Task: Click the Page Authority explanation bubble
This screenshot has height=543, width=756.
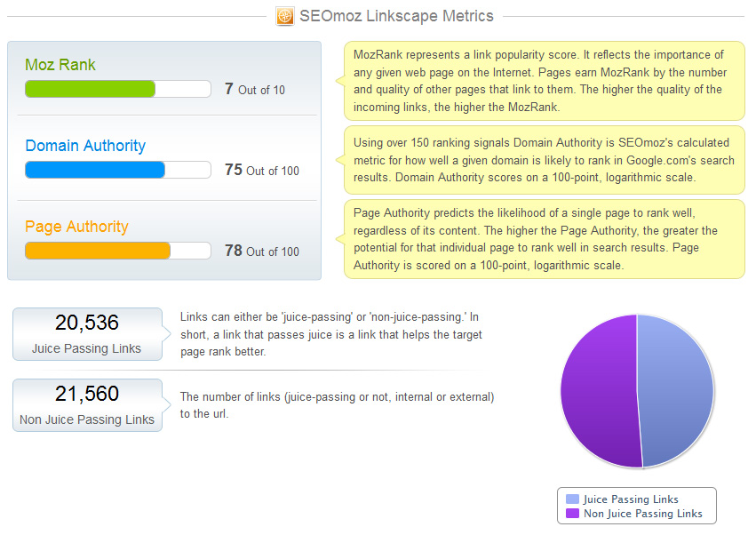Action: 545,239
